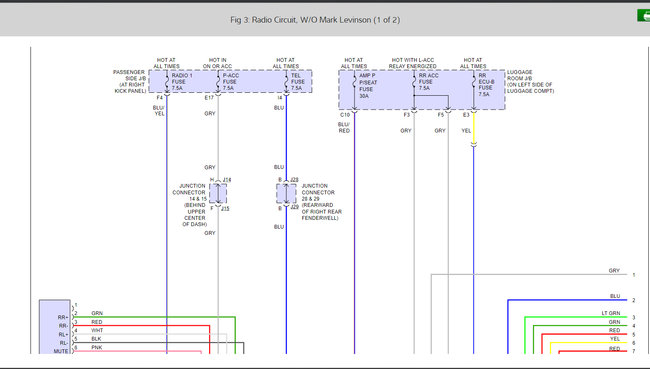650x369 pixels.
Task: Click the 'LUGGAGE ROOM J/B' label
Action: click(519, 75)
